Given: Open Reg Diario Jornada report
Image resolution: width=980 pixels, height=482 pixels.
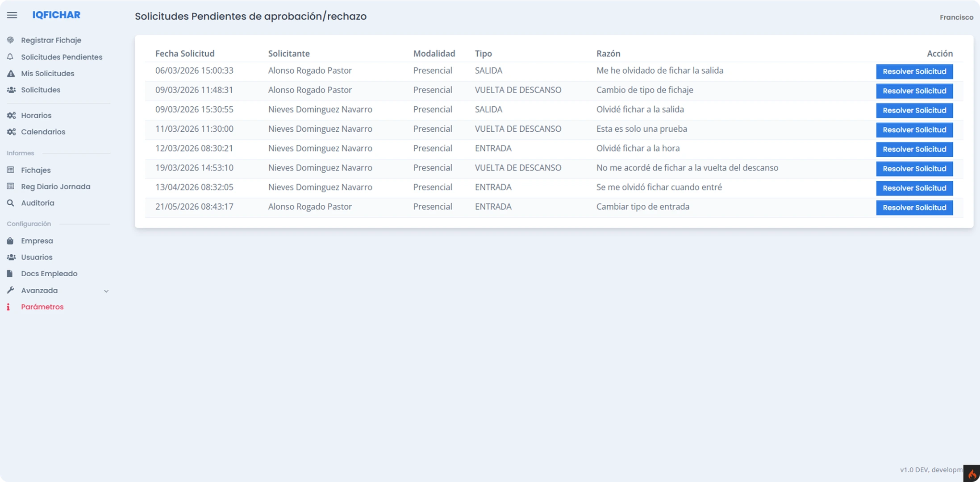Looking at the screenshot, I should click(55, 187).
